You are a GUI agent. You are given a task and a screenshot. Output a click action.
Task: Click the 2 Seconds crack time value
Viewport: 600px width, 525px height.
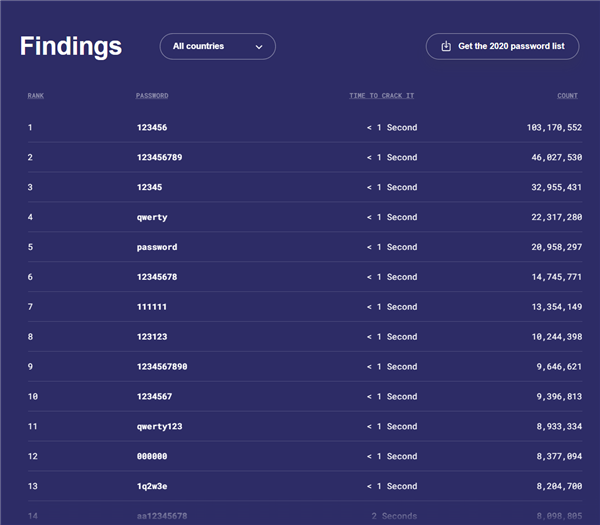tap(394, 516)
